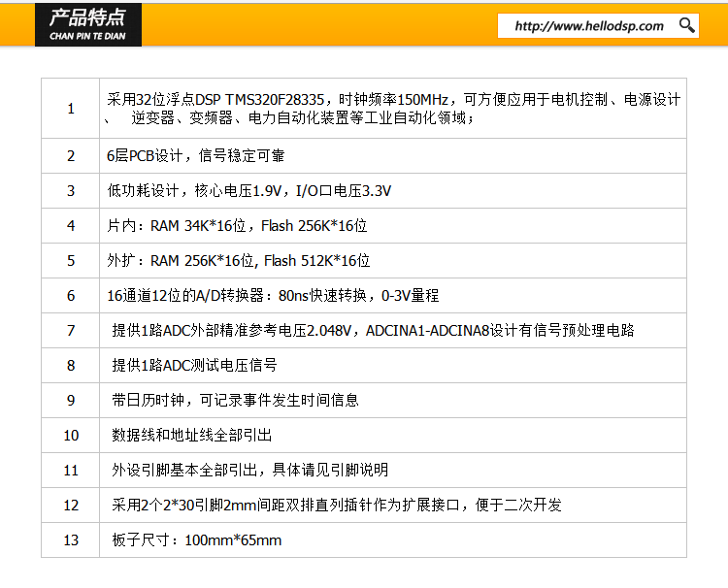Click the 2*30引脚2mm间距 expansion row

point(337,505)
